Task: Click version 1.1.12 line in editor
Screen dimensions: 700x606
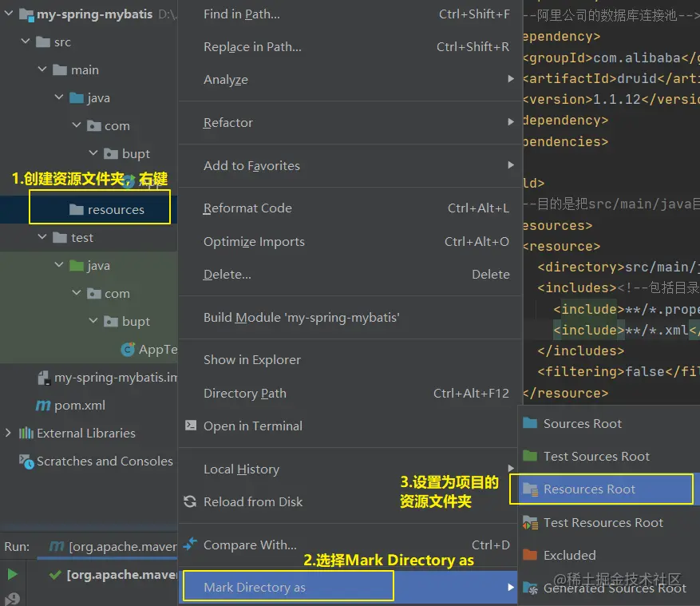Action: [x=611, y=99]
